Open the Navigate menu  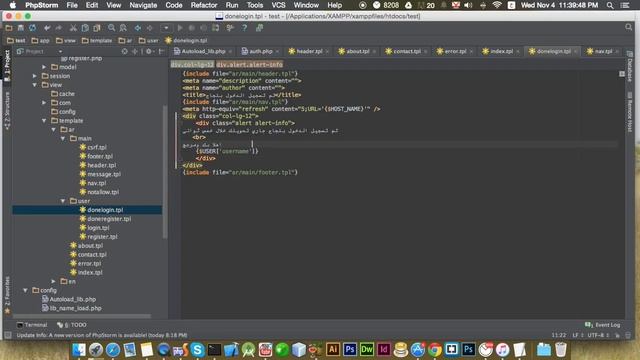pos(143,5)
